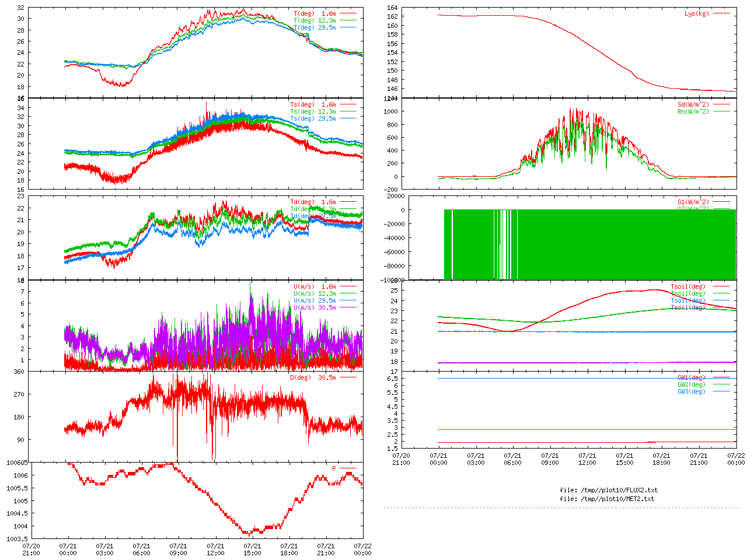
Task: Click the file path text ending in FLUX2.txt
Action: [608, 490]
